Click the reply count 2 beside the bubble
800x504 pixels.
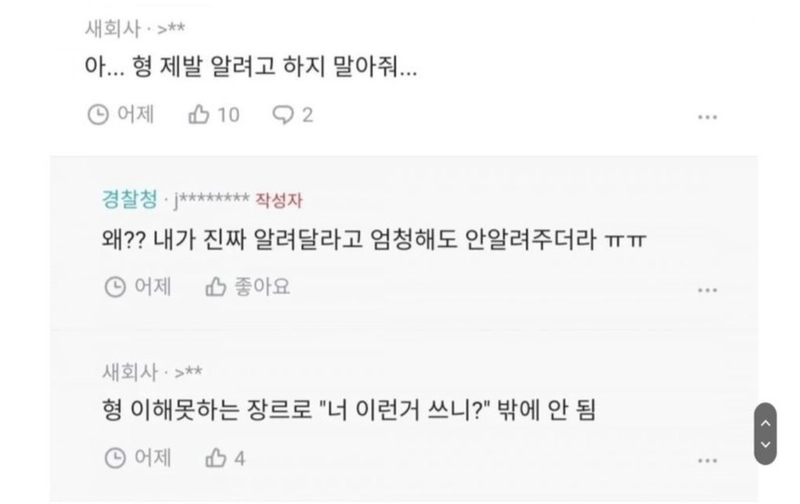307,115
